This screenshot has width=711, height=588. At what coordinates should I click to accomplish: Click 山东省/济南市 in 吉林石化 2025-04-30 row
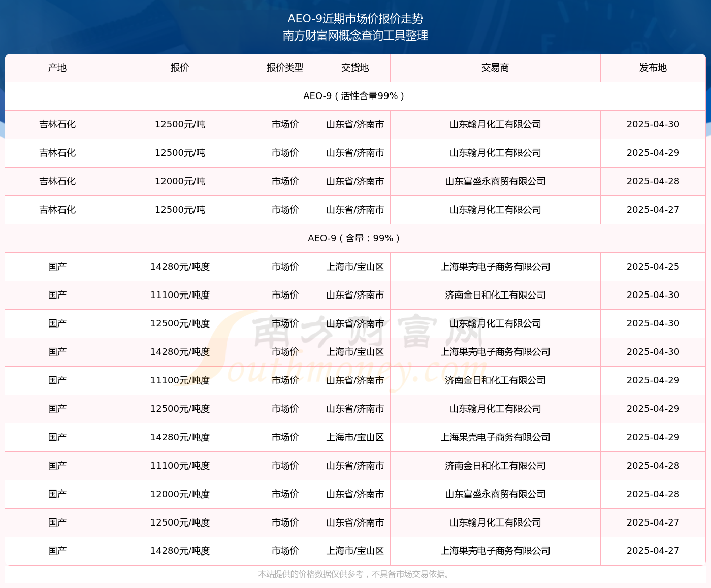coord(355,124)
